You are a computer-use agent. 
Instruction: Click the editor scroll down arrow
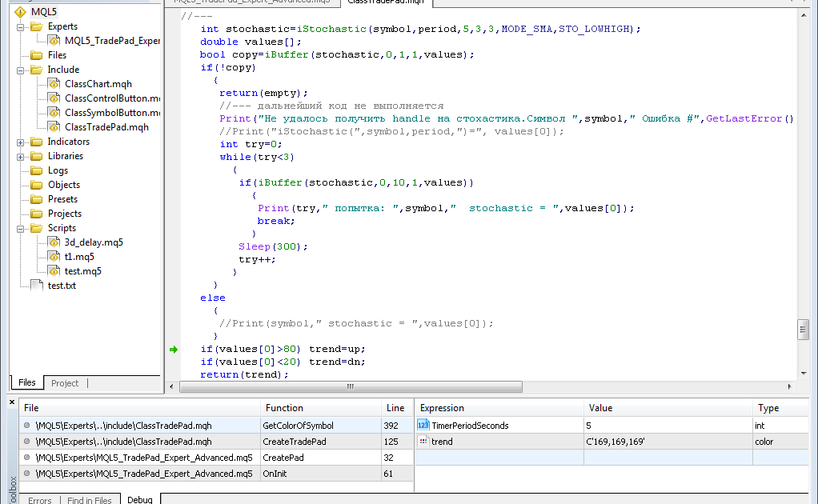804,373
